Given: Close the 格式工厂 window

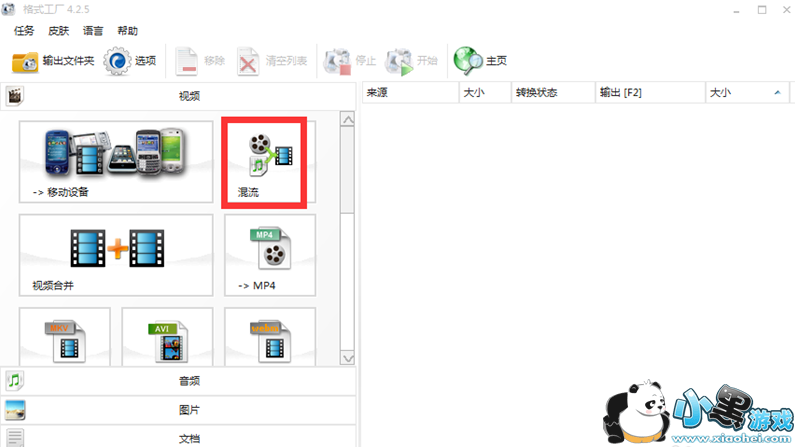Looking at the screenshot, I should click(x=786, y=10).
